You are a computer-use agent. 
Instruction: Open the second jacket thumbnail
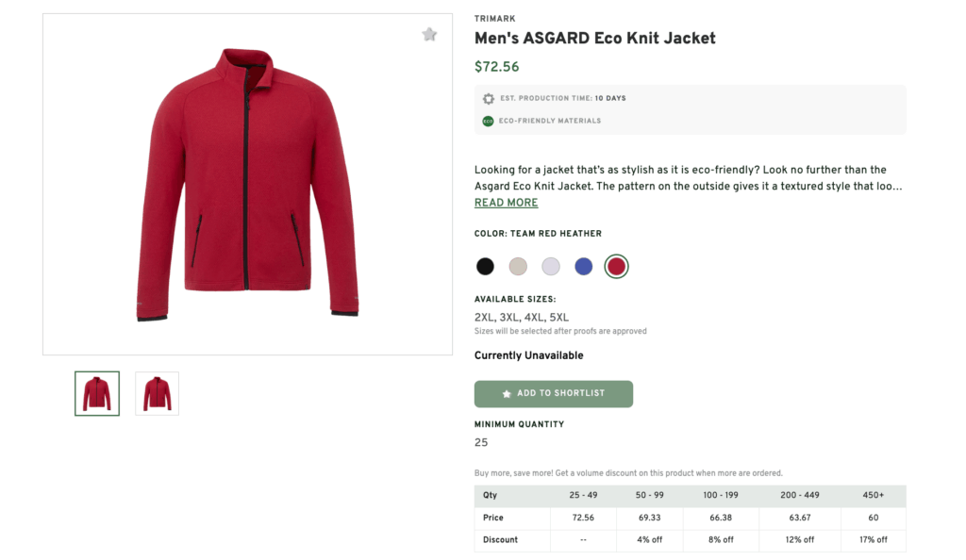tap(157, 393)
